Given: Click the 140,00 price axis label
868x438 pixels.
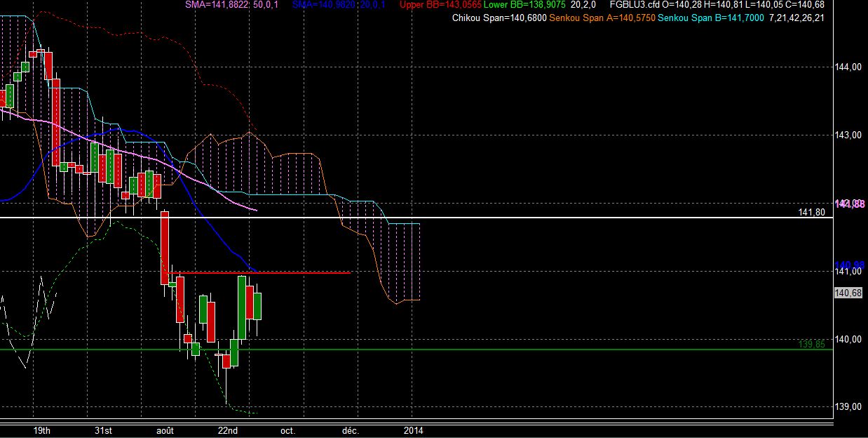Looking at the screenshot, I should tap(848, 340).
